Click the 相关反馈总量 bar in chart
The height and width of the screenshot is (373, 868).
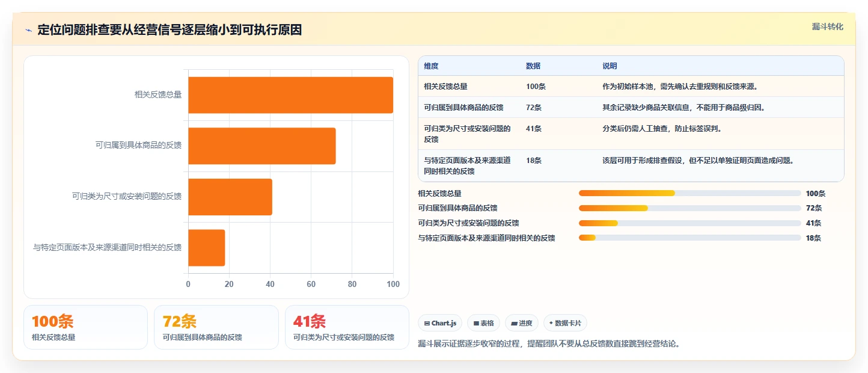coord(290,95)
